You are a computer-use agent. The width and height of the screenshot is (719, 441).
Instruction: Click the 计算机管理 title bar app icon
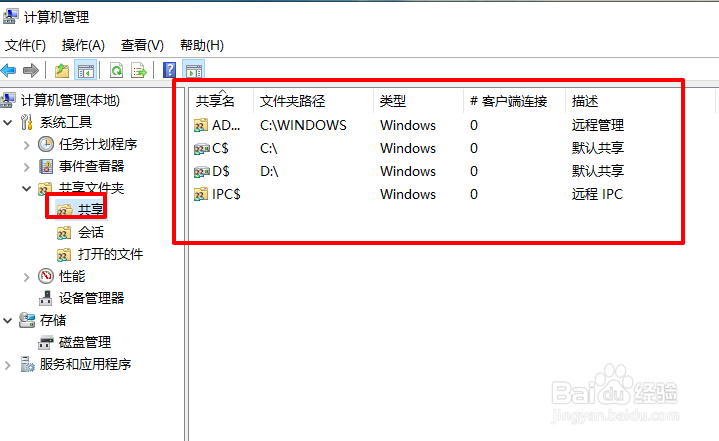(11, 16)
